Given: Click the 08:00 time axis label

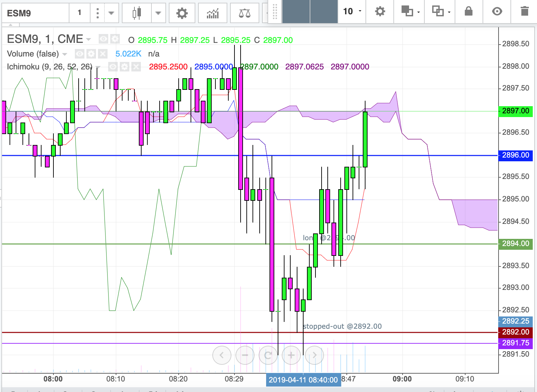Looking at the screenshot, I should 53,379.
